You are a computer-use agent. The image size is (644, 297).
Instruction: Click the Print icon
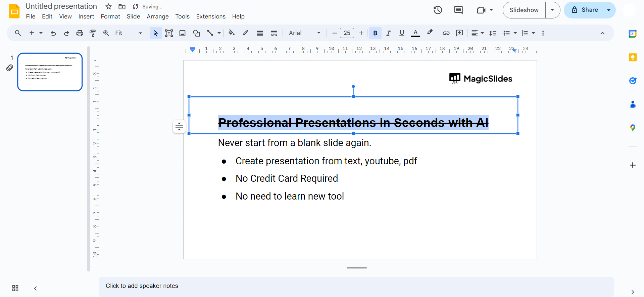[80, 33]
